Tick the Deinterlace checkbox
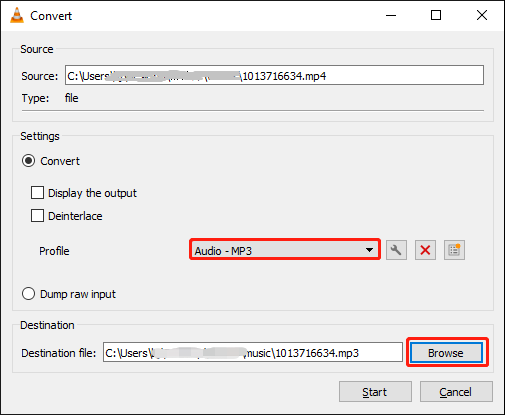This screenshot has width=505, height=415. point(37,216)
